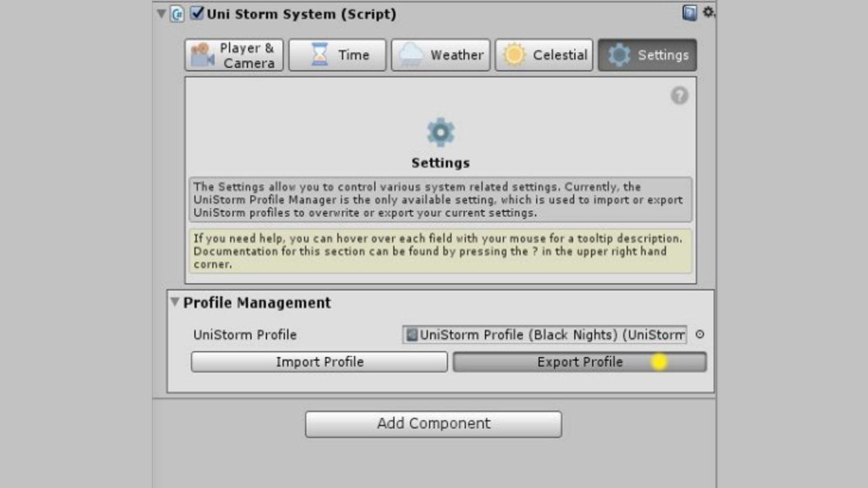The image size is (868, 488).
Task: Click the Import Profile button
Action: (319, 362)
